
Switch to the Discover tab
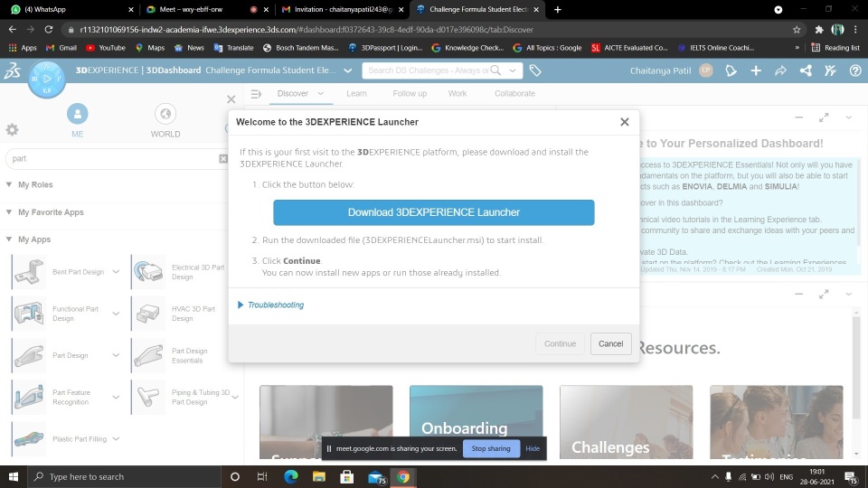pyautogui.click(x=293, y=93)
